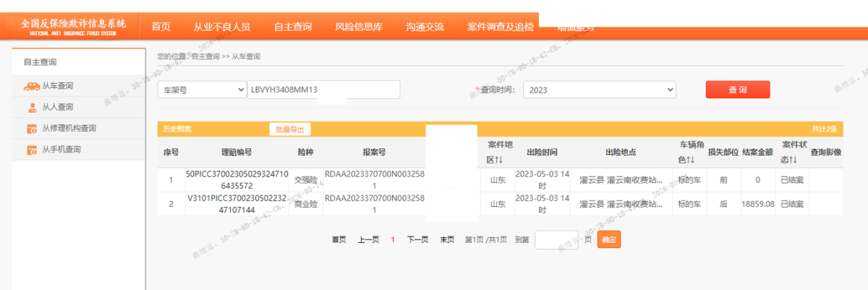This screenshot has width=868, height=290.
Task: Open the 自主查询 top menu
Action: point(293,27)
